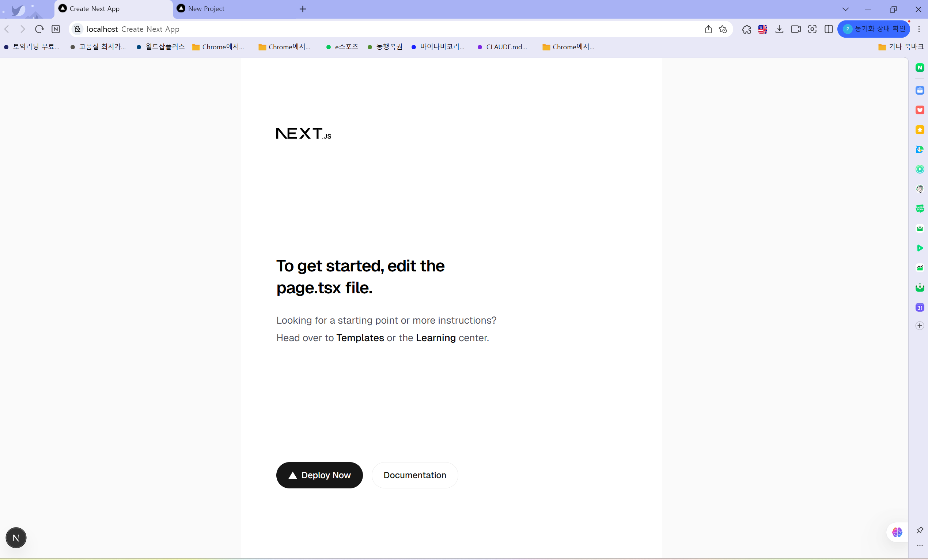Image resolution: width=928 pixels, height=560 pixels.
Task: Open the extensions puzzle icon
Action: tap(746, 29)
